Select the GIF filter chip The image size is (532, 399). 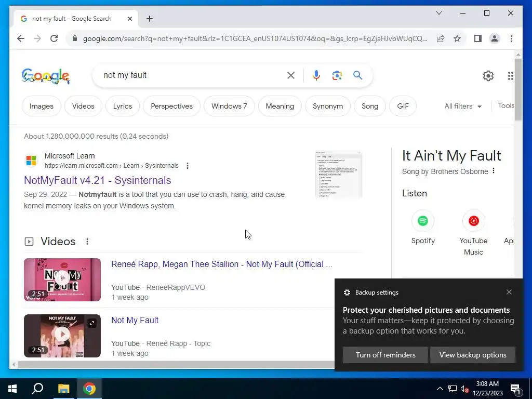pyautogui.click(x=403, y=106)
